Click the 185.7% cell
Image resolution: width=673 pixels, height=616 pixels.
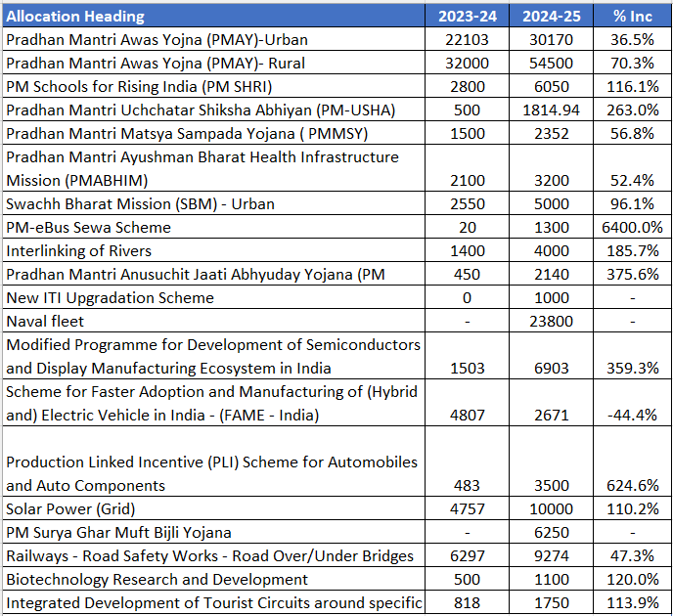632,250
